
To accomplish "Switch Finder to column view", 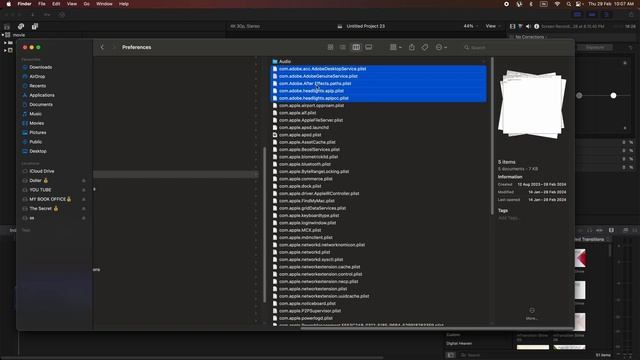I will tap(356, 47).
